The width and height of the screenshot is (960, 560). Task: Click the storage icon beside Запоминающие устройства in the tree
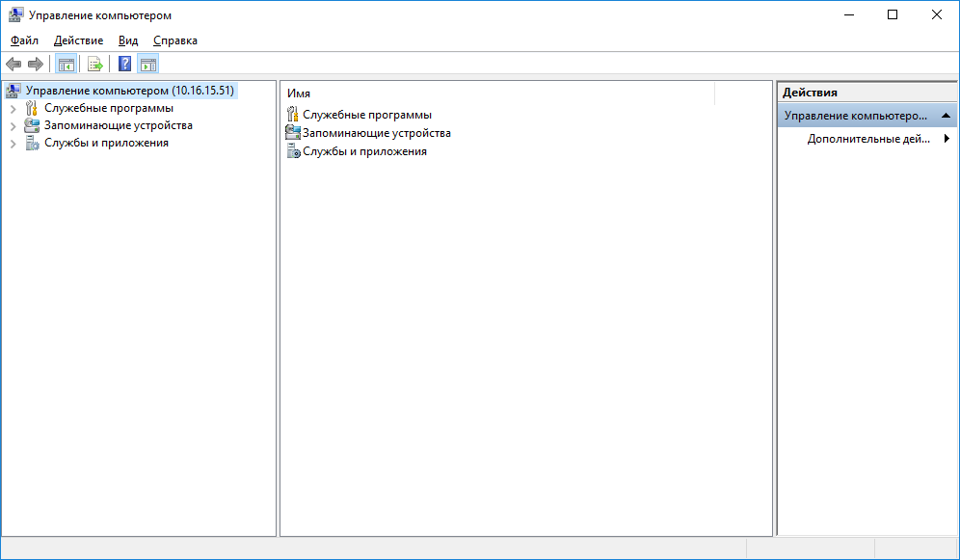coord(32,125)
